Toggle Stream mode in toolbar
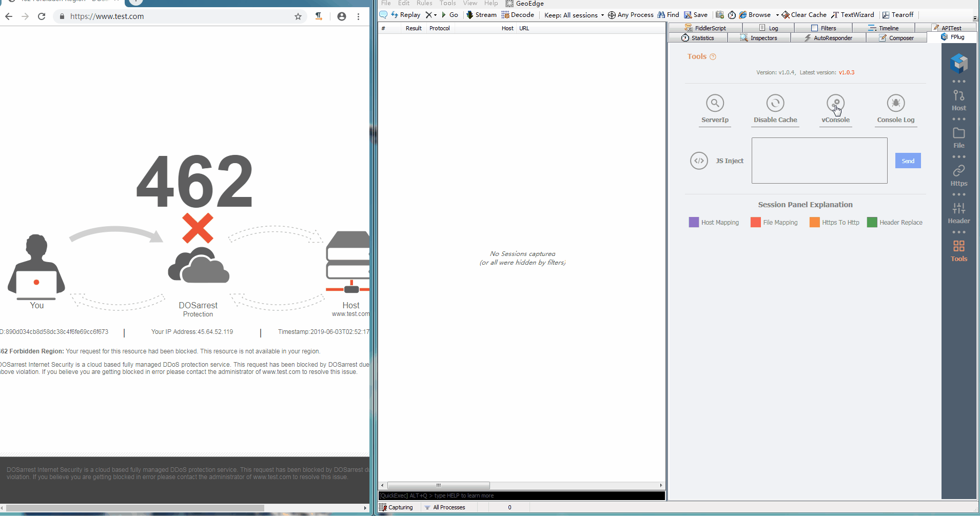 481,15
